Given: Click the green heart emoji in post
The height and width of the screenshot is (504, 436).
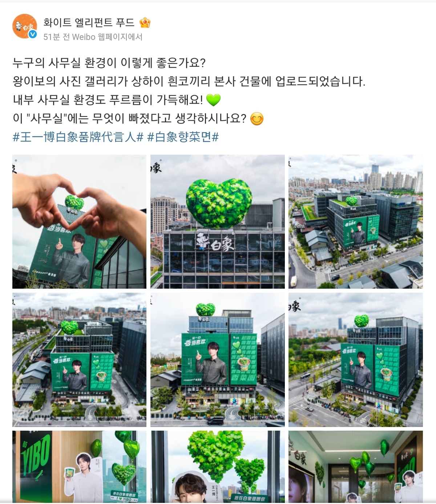Looking at the screenshot, I should 213,100.
